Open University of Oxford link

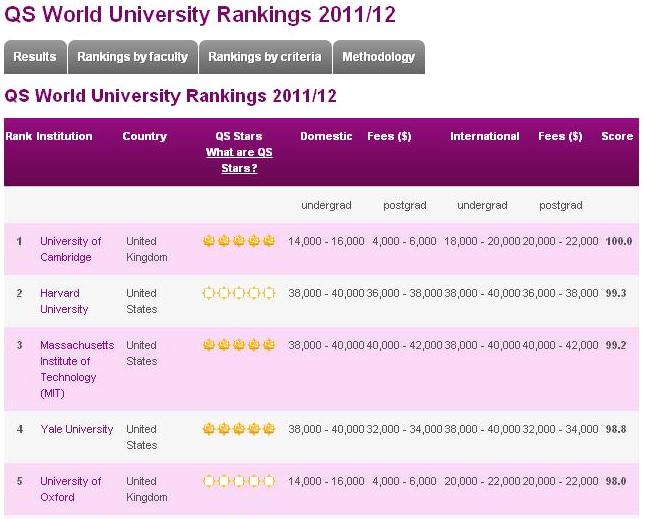[70, 489]
